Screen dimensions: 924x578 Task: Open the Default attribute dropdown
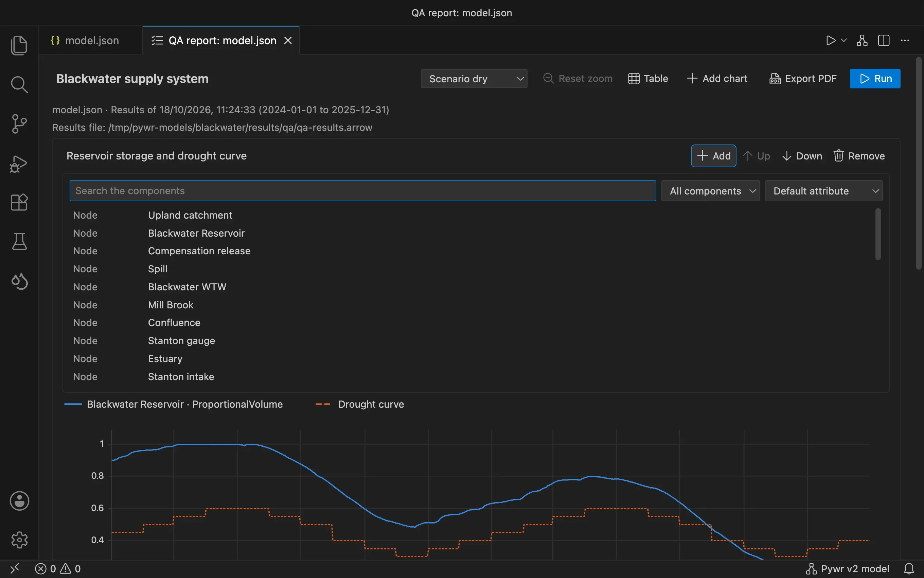(x=823, y=191)
